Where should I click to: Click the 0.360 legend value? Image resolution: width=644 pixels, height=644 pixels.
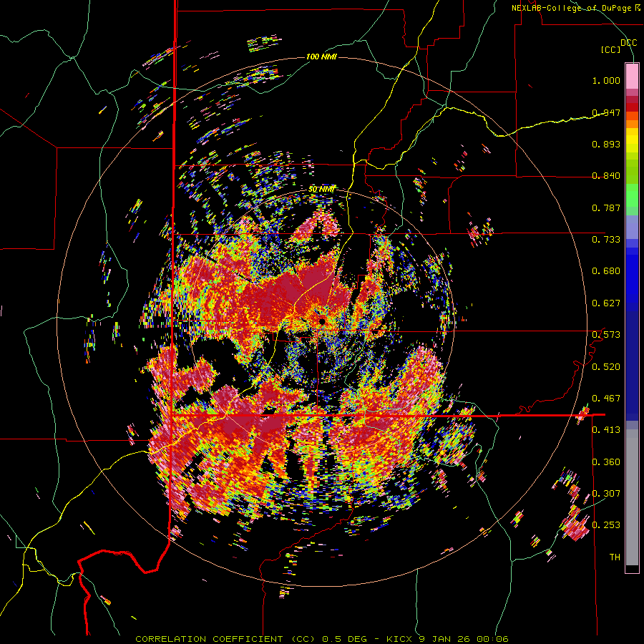(606, 462)
